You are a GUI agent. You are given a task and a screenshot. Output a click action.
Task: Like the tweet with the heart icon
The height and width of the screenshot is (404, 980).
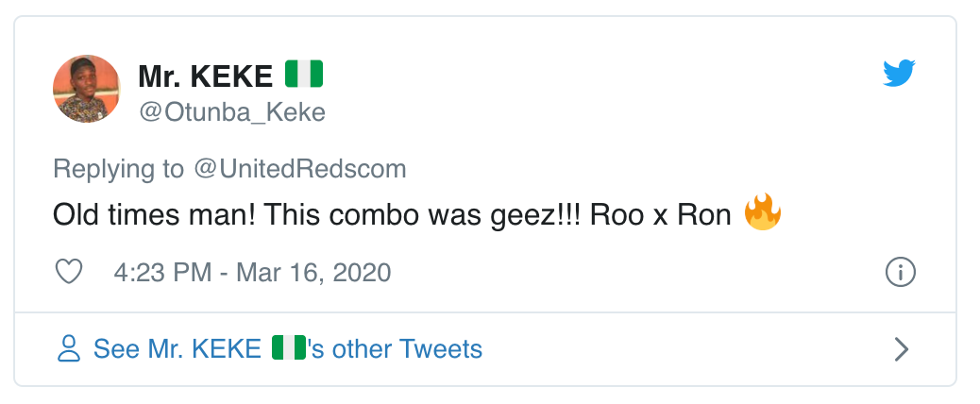tap(69, 273)
